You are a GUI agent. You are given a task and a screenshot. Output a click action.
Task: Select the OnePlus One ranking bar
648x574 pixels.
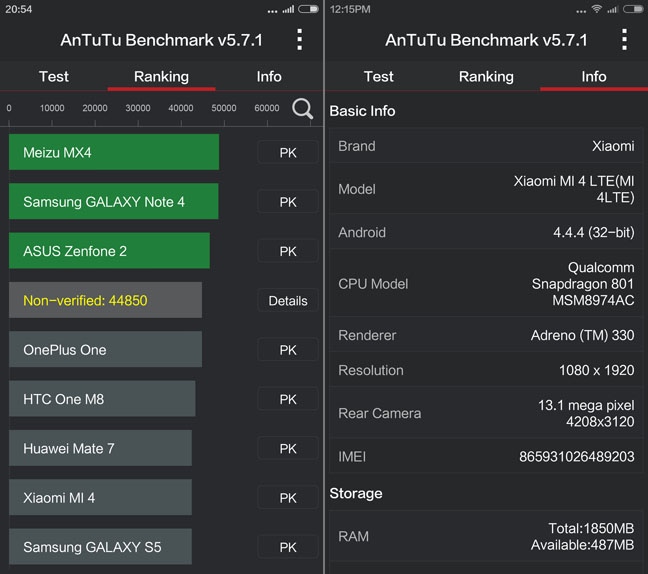coord(105,349)
